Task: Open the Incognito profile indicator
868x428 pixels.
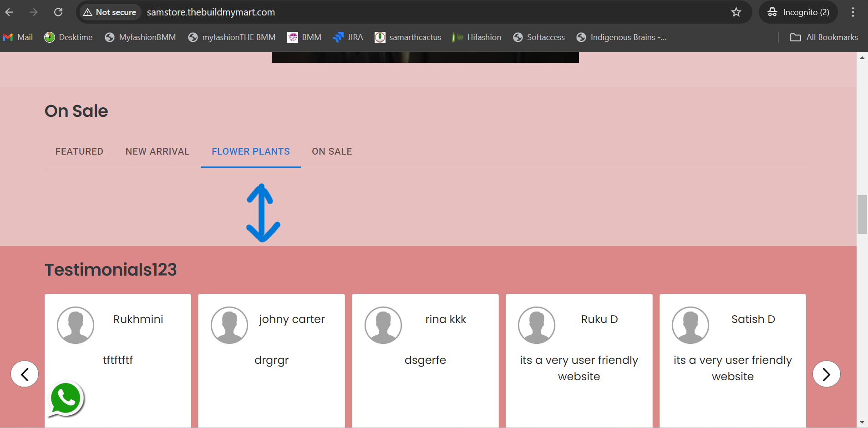Action: 798,12
